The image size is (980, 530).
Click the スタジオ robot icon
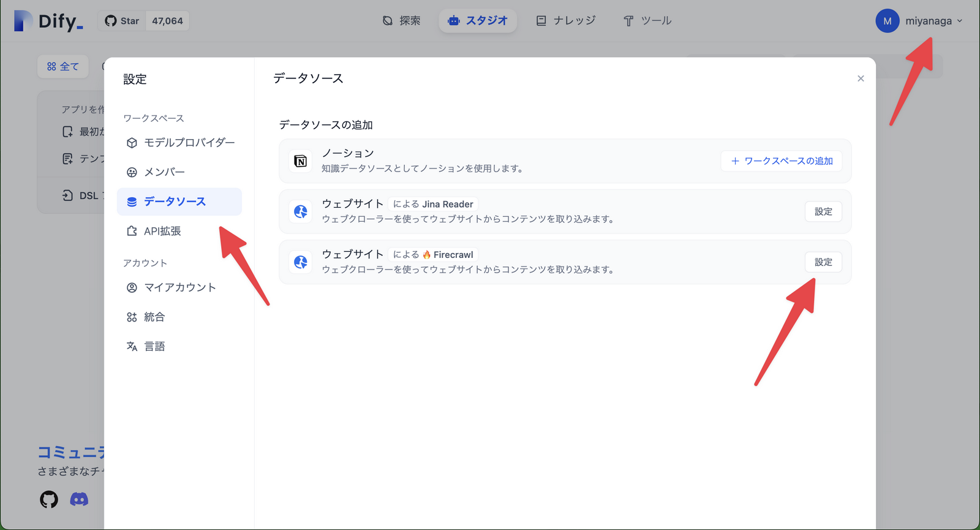(454, 21)
